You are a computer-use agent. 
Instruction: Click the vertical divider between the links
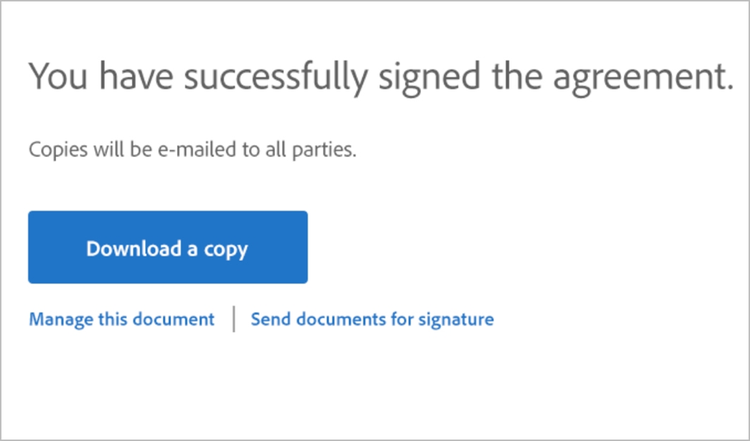pos(234,320)
